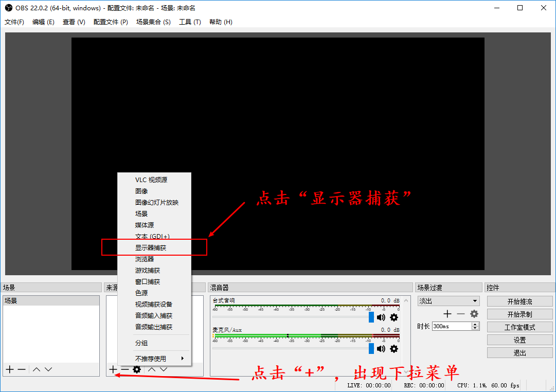
Task: Choose 浏览器 from the source menu
Action: pos(154,259)
